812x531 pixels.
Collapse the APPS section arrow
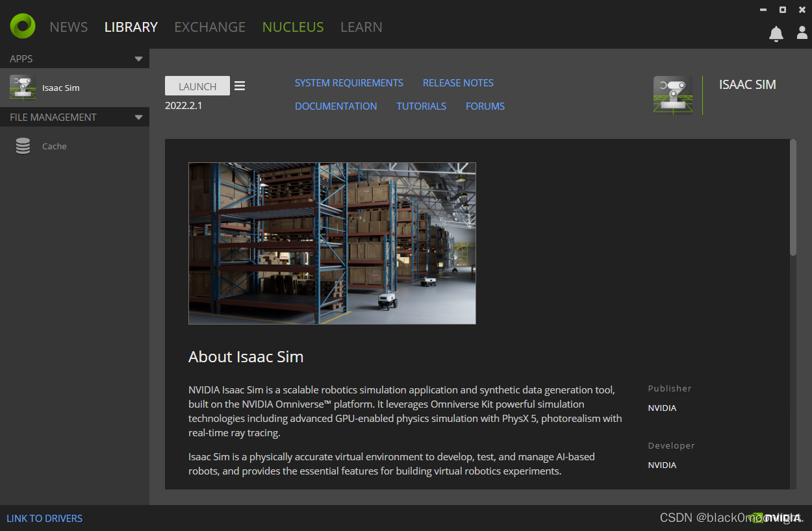click(x=138, y=59)
